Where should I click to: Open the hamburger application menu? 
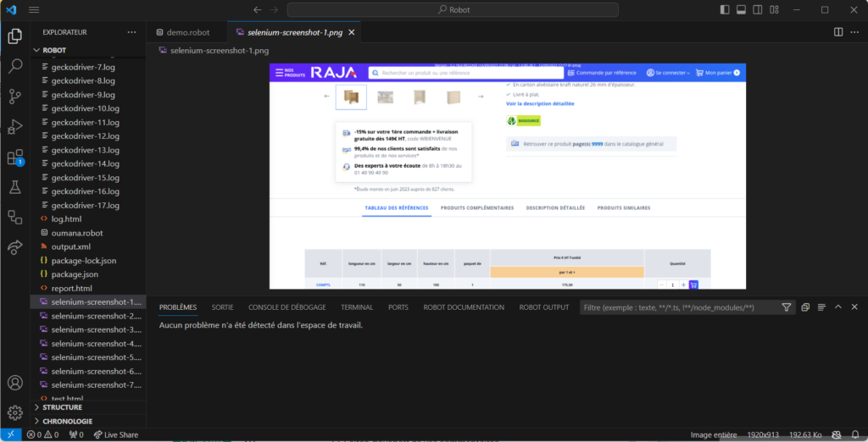[34, 10]
